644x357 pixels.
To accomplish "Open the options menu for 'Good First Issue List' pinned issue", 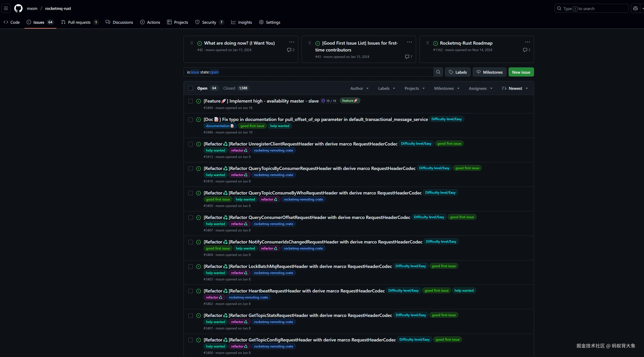I will click(x=409, y=42).
